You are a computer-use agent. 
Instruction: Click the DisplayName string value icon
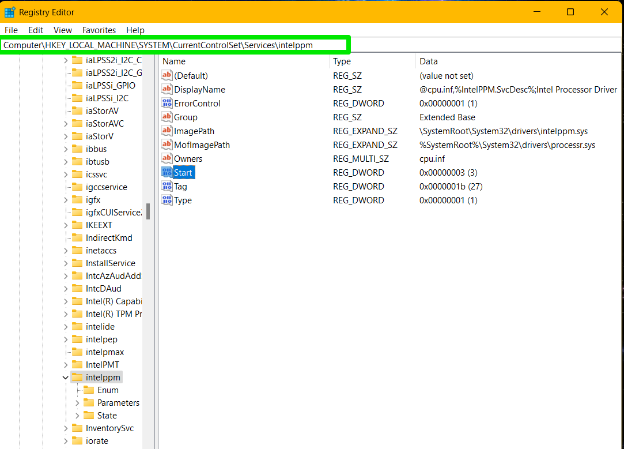pyautogui.click(x=167, y=89)
